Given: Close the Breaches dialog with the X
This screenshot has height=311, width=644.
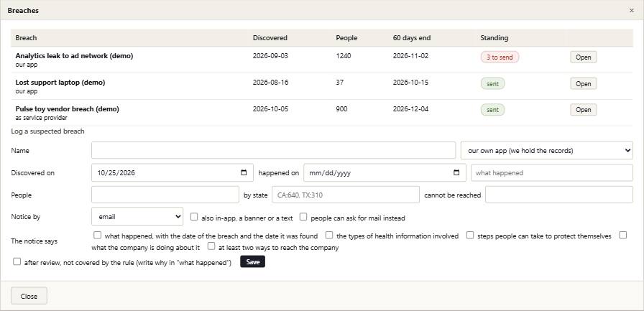Looking at the screenshot, I should pos(632,11).
